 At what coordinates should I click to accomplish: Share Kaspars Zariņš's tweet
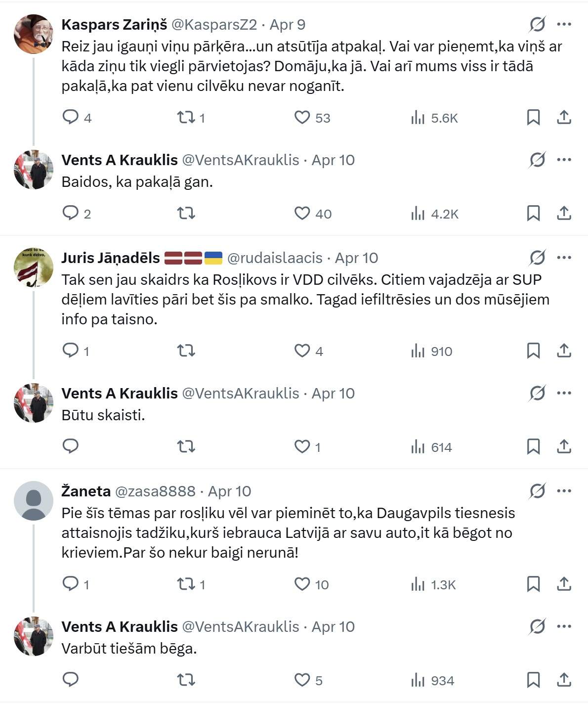coord(564,117)
